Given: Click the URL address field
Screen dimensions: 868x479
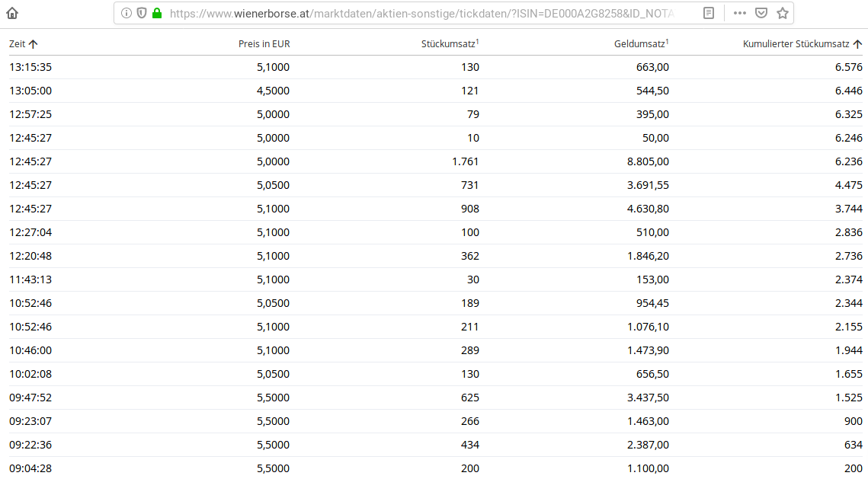Looking at the screenshot, I should click(427, 13).
